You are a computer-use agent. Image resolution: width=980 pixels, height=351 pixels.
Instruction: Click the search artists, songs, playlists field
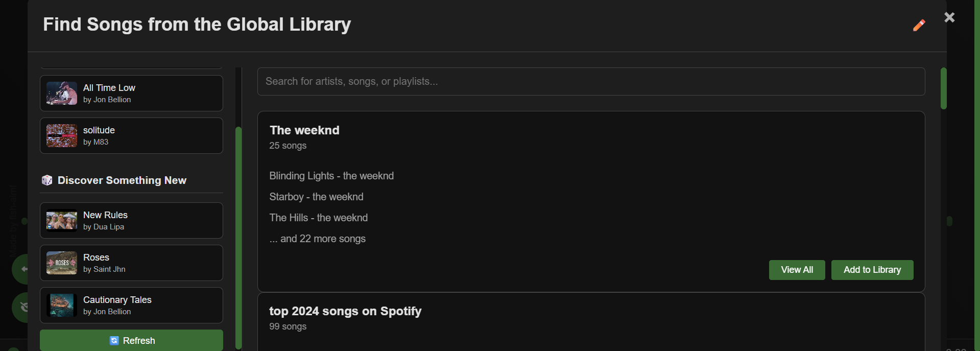pyautogui.click(x=591, y=82)
